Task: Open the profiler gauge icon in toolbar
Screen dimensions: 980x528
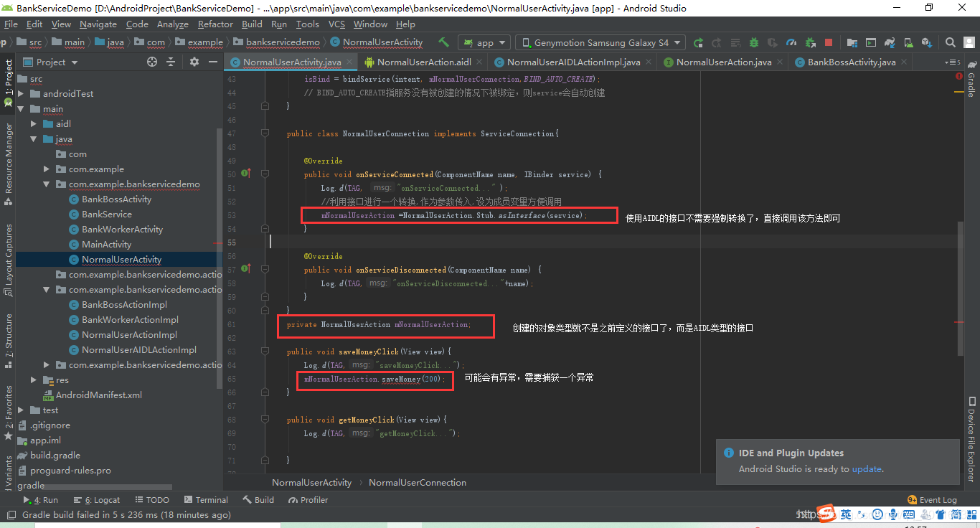Action: click(x=791, y=42)
